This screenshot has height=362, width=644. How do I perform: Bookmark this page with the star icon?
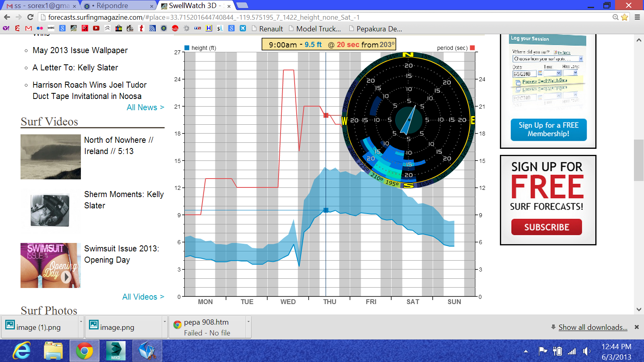[624, 17]
